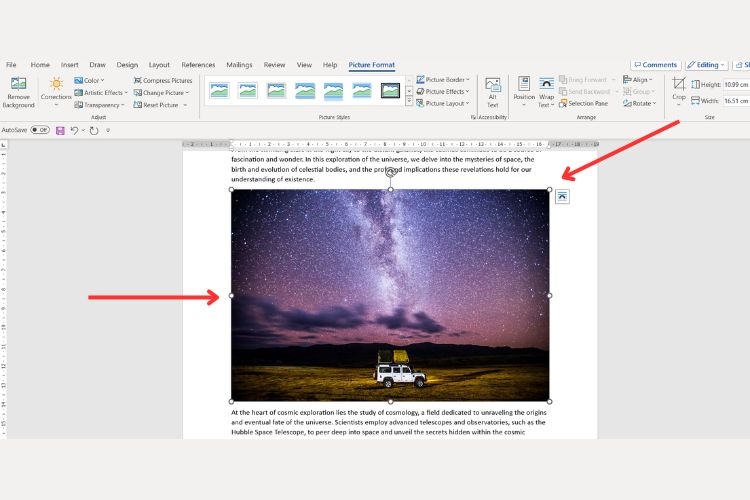Switch to the Design tab

[127, 65]
